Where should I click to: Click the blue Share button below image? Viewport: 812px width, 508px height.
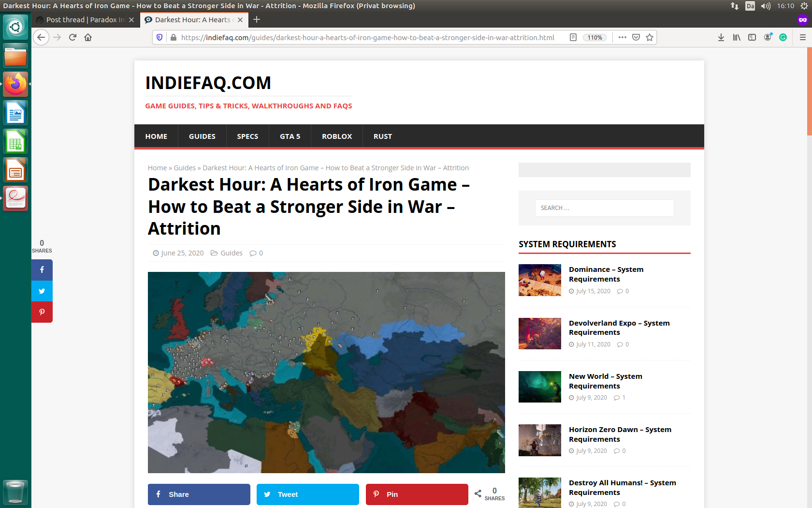pyautogui.click(x=199, y=494)
